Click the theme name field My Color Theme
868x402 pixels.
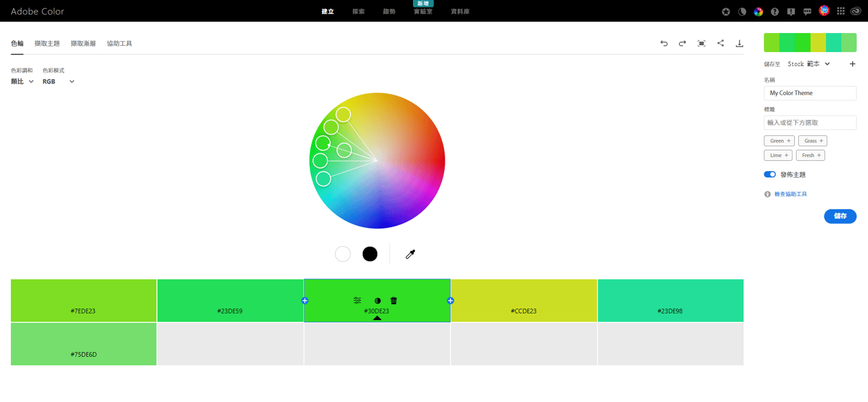810,93
